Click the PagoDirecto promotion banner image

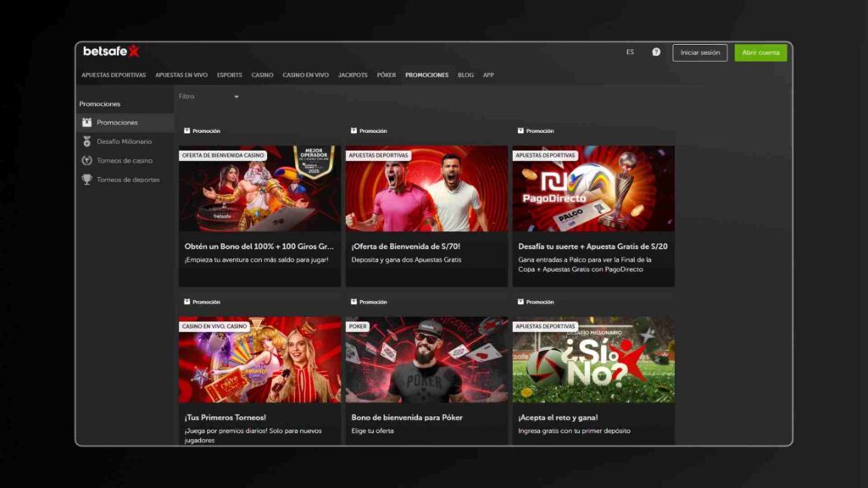(x=593, y=188)
